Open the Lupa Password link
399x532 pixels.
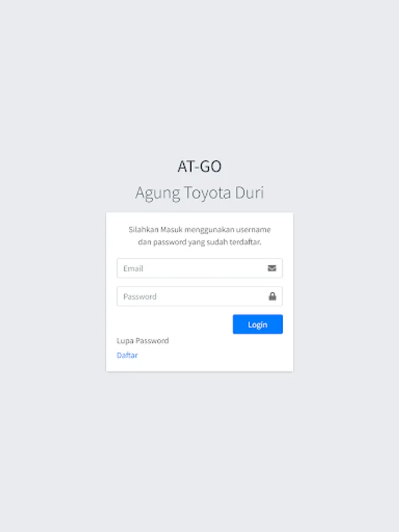142,340
